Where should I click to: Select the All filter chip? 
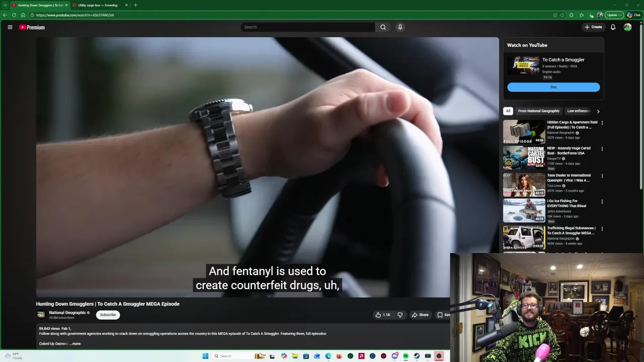[x=508, y=111]
